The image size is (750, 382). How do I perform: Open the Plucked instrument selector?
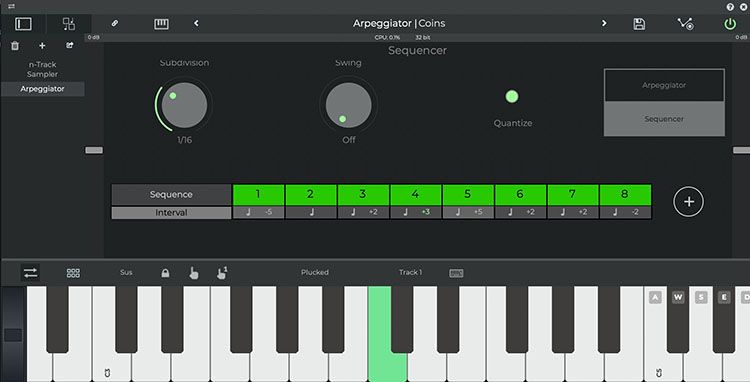coord(315,273)
